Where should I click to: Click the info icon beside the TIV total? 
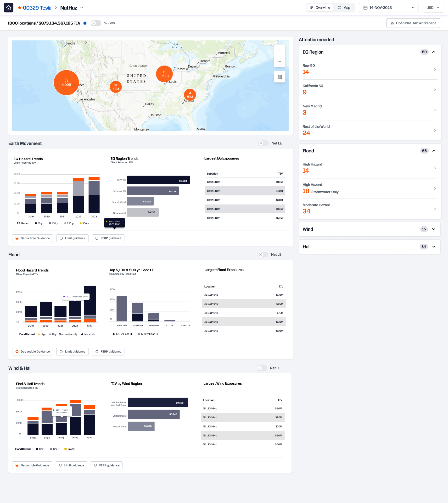tap(85, 23)
